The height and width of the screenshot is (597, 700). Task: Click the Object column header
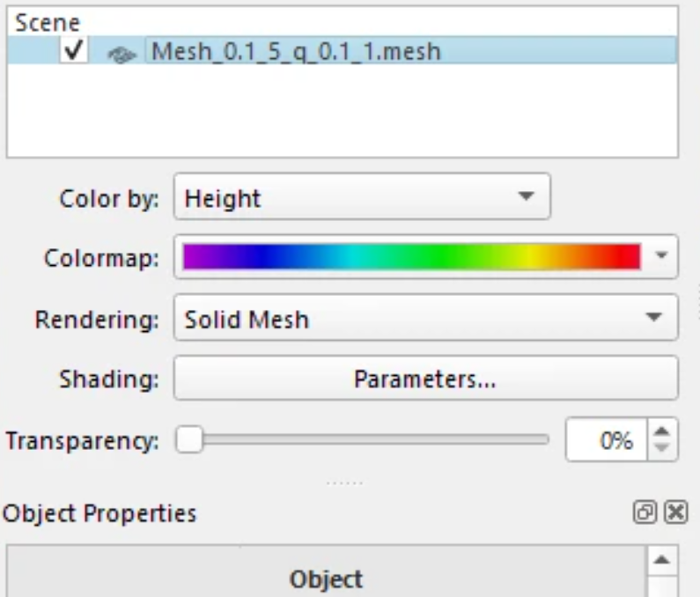point(326,579)
